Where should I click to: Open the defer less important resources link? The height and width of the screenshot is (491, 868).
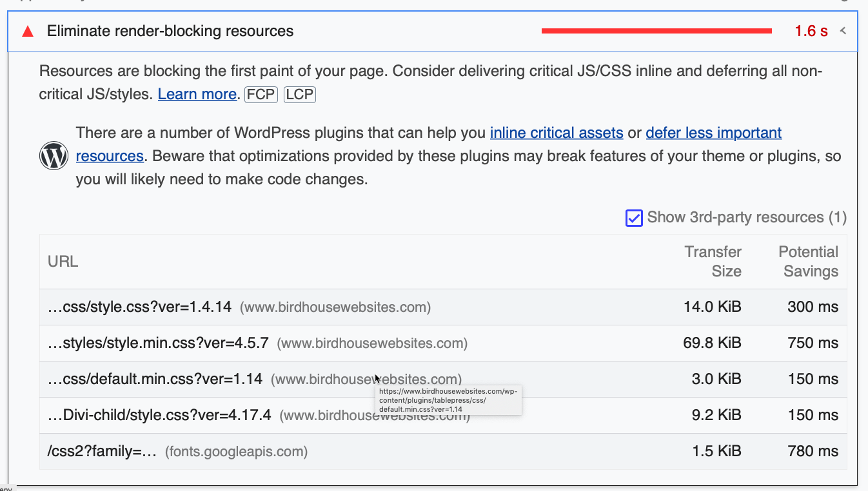click(713, 133)
